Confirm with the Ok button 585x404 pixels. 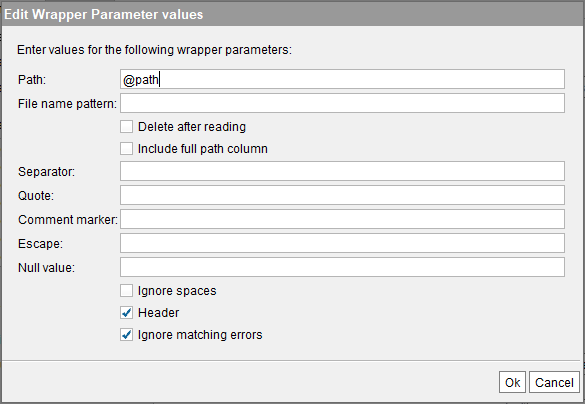512,382
